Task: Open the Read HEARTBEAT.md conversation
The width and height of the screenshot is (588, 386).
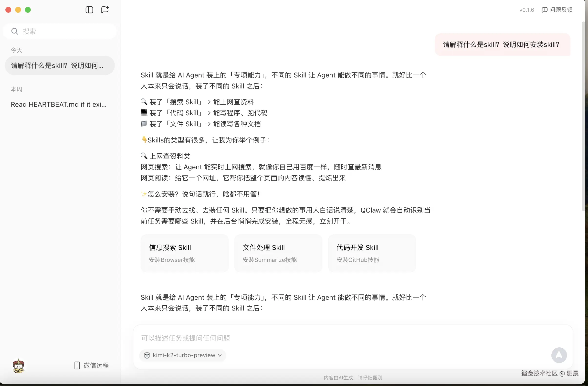Action: tap(59, 104)
